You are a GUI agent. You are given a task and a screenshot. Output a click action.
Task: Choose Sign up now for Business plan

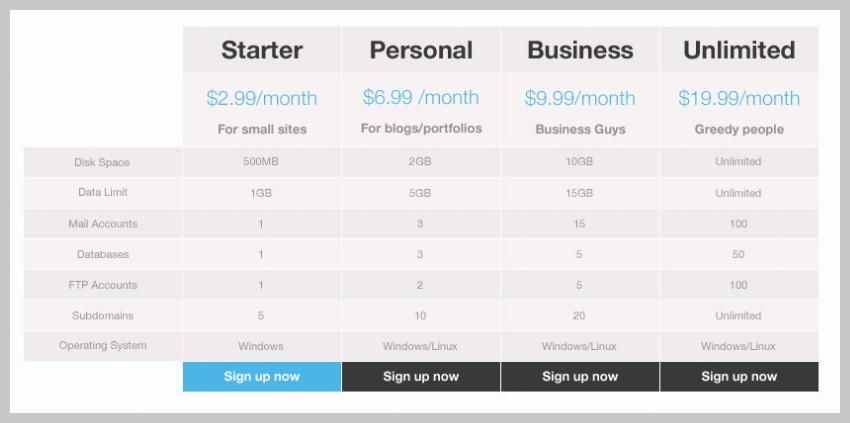pyautogui.click(x=580, y=377)
